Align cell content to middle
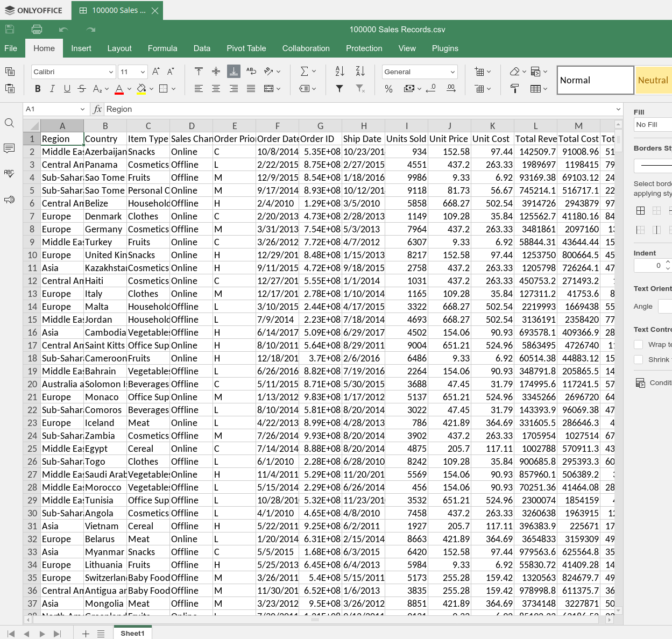The height and width of the screenshot is (639, 672). point(216,72)
